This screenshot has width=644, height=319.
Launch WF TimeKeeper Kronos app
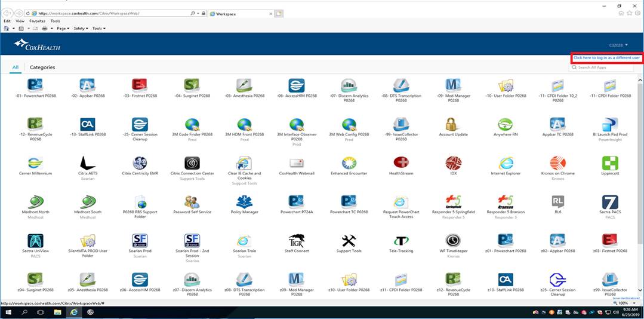pyautogui.click(x=453, y=241)
